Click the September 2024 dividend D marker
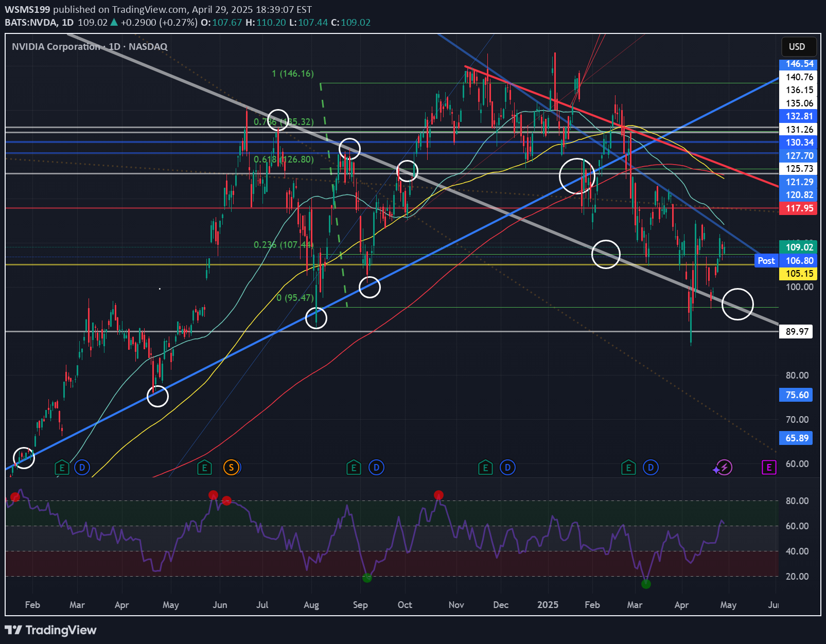Image resolution: width=826 pixels, height=644 pixels. [376, 468]
